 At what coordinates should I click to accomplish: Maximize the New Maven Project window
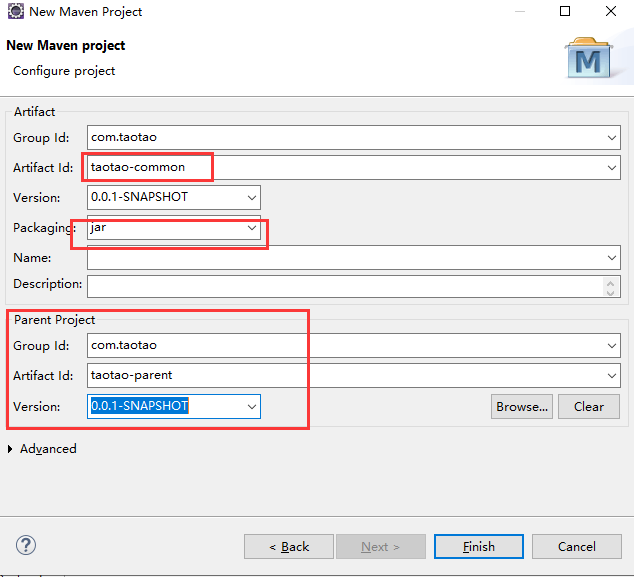point(565,11)
